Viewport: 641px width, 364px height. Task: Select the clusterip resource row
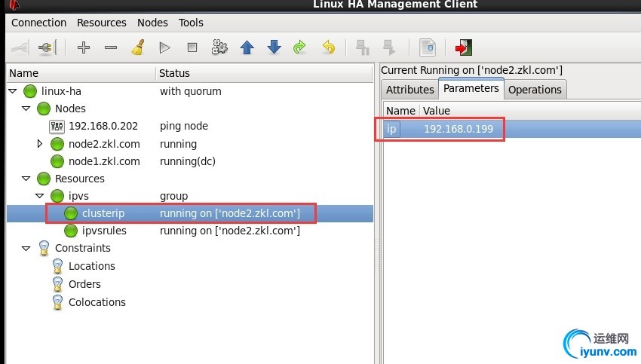[x=190, y=214]
